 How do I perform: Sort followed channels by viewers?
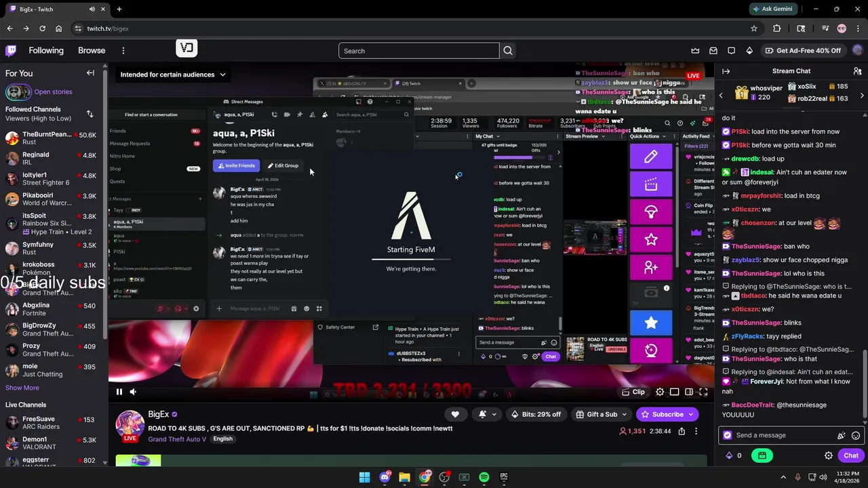click(90, 114)
